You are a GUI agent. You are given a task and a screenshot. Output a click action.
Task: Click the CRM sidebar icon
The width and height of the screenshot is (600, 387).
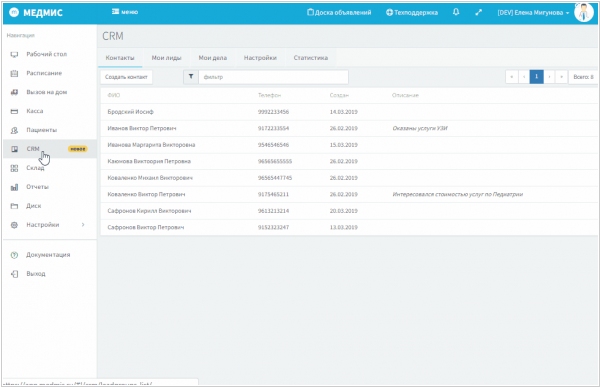tap(14, 149)
